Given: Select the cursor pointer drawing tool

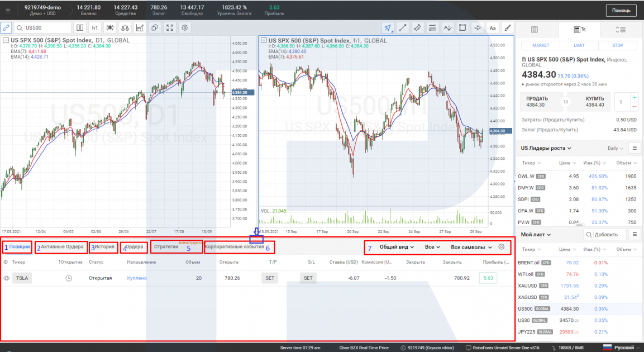Looking at the screenshot, I should pyautogui.click(x=388, y=28).
